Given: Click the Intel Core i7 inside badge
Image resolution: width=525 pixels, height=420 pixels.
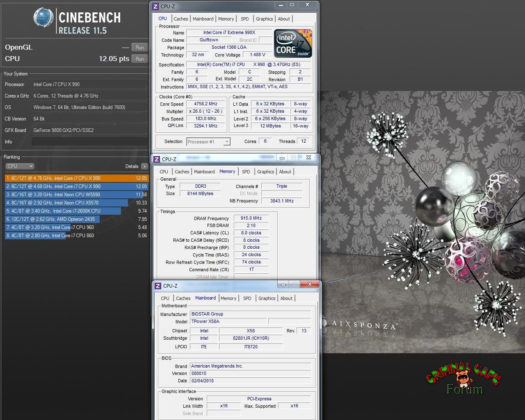Looking at the screenshot, I should (x=293, y=43).
